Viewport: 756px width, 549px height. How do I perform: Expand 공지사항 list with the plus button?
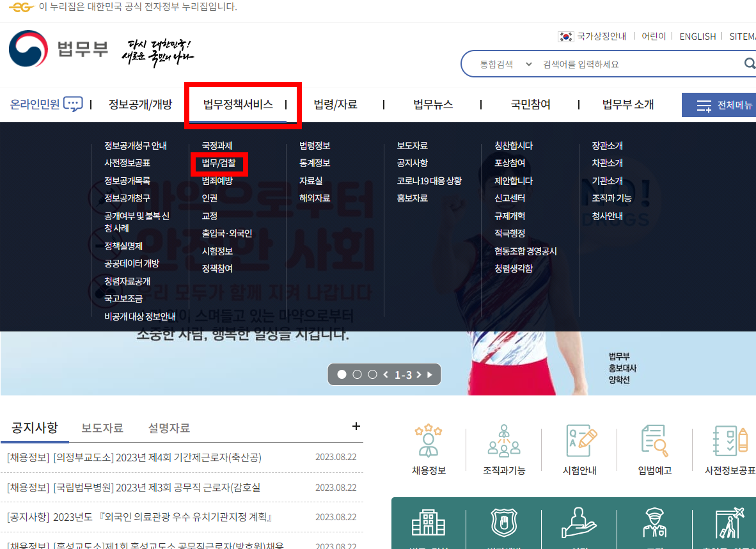click(x=356, y=426)
